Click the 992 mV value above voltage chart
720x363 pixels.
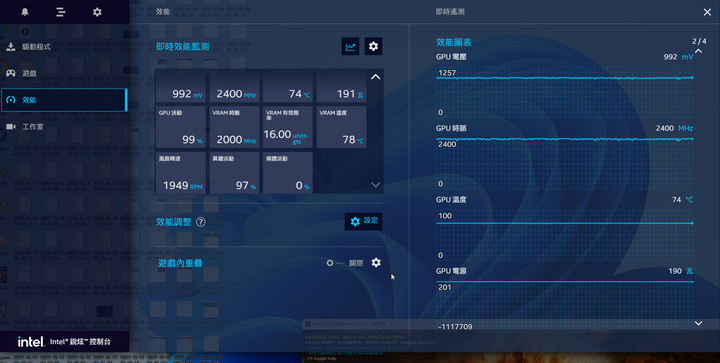[678, 57]
